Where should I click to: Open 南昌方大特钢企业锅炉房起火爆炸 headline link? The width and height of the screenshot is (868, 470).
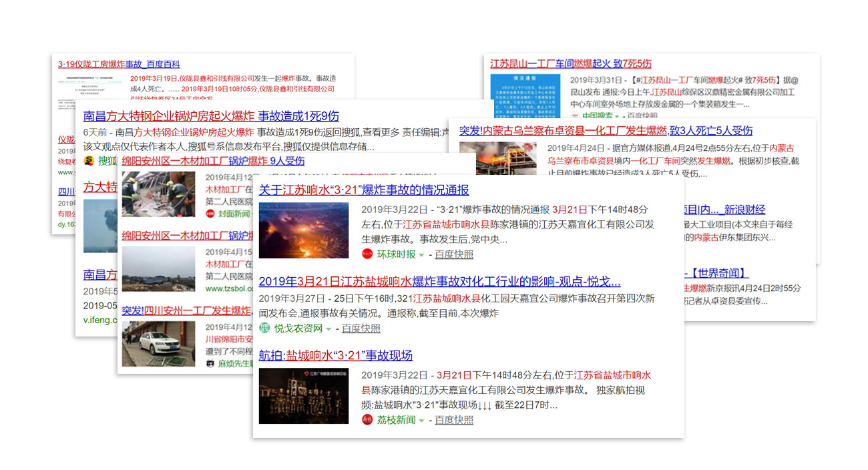click(x=211, y=115)
